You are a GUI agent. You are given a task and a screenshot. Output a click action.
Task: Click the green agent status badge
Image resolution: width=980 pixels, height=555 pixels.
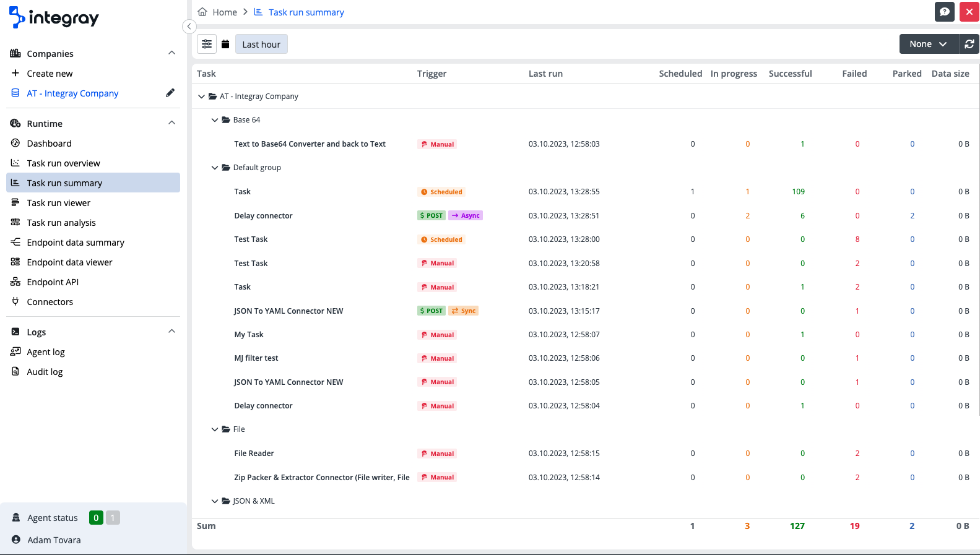coord(96,518)
